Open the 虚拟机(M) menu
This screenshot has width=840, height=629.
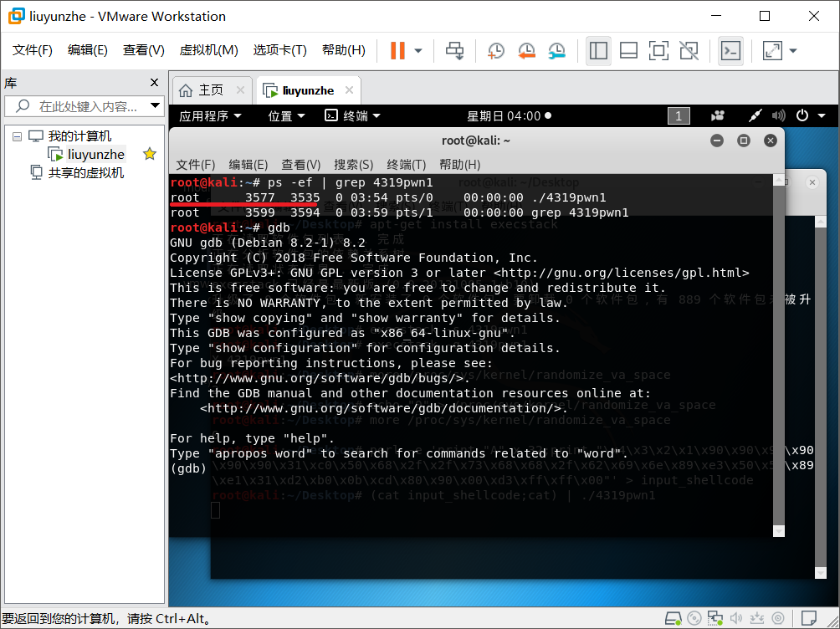(x=208, y=50)
